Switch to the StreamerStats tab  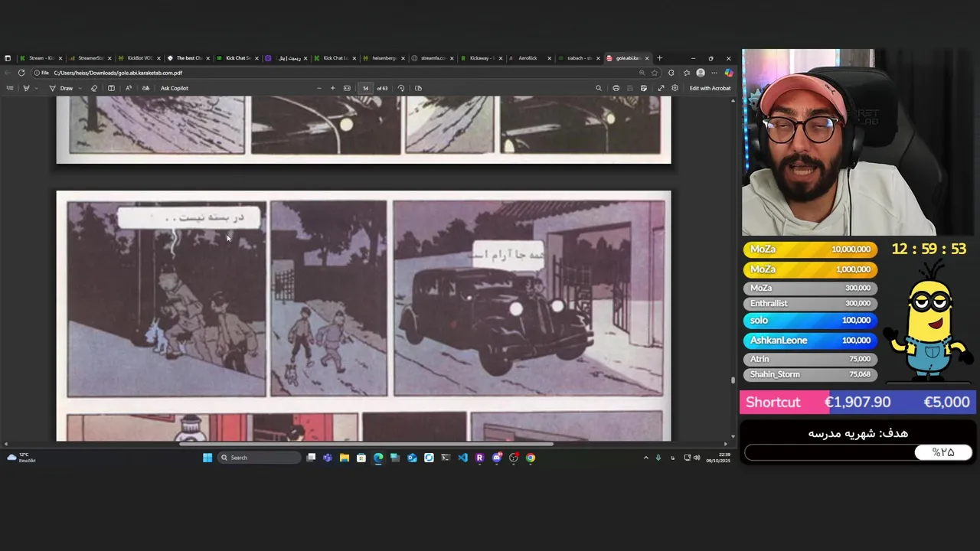[90, 58]
